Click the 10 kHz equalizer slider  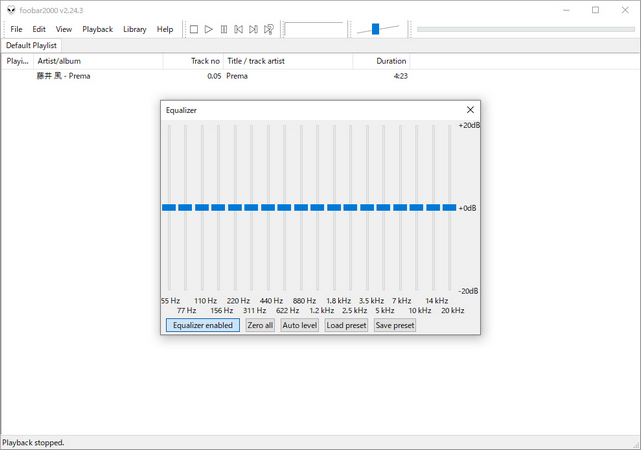pyautogui.click(x=416, y=208)
